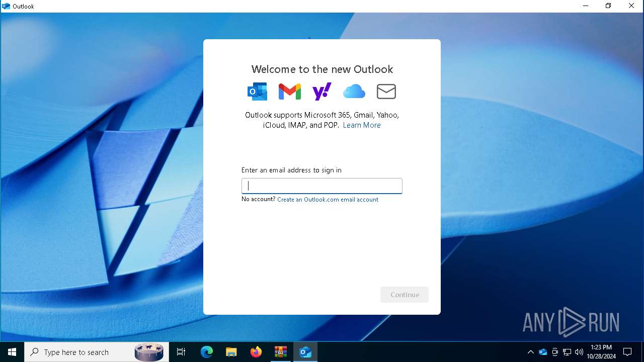This screenshot has height=362, width=644.
Task: Focus the email address input field
Action: pos(322,186)
